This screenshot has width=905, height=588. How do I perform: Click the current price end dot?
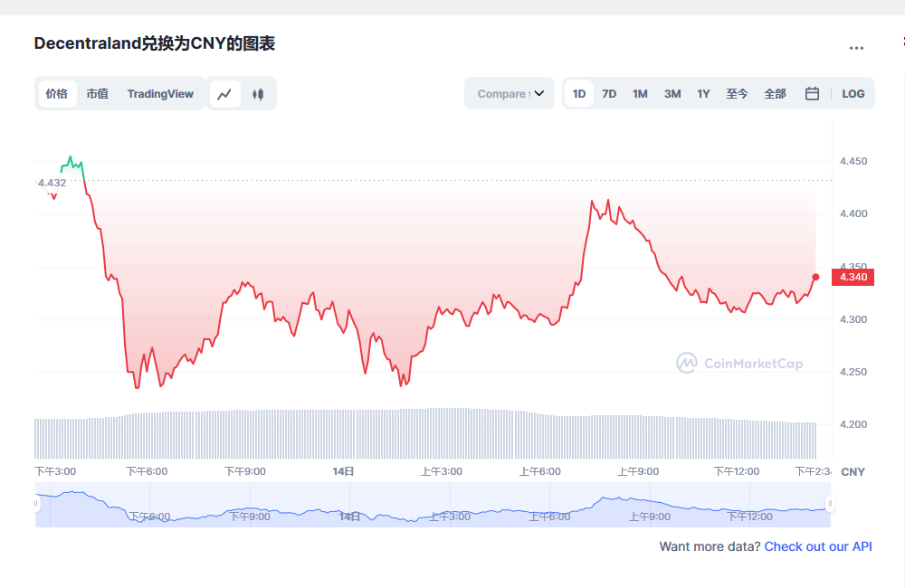(x=815, y=277)
